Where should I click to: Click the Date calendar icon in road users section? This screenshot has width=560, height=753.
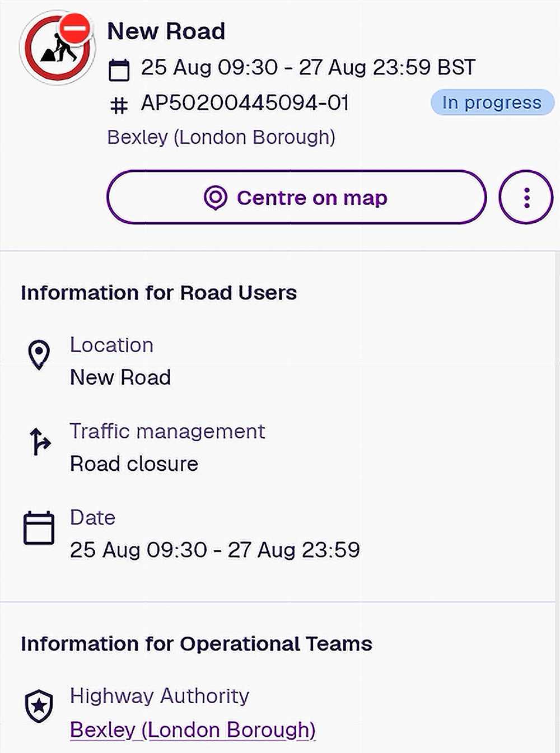(x=39, y=528)
